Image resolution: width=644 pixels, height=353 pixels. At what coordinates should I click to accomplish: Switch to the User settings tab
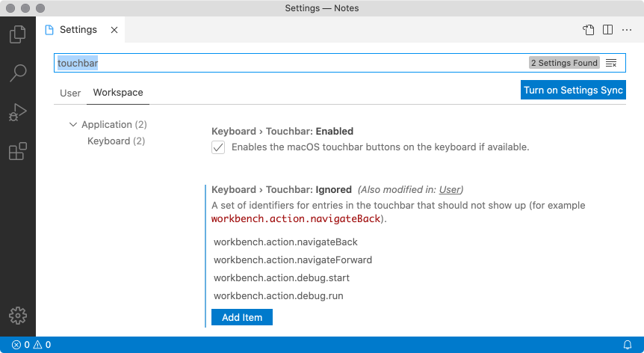(x=70, y=93)
